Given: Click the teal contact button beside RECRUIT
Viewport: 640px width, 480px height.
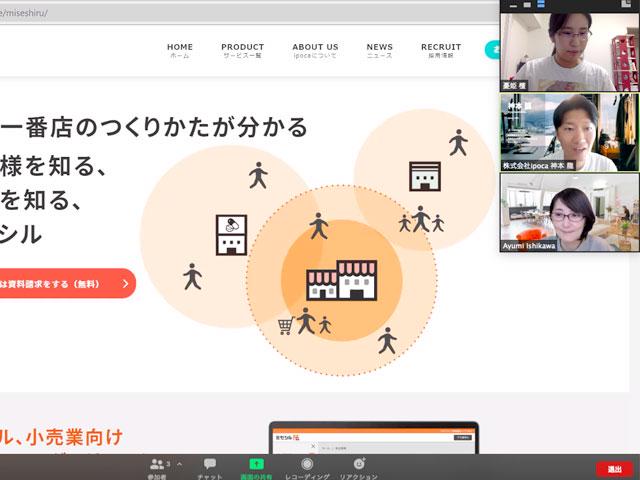Looking at the screenshot, I should pyautogui.click(x=492, y=50).
